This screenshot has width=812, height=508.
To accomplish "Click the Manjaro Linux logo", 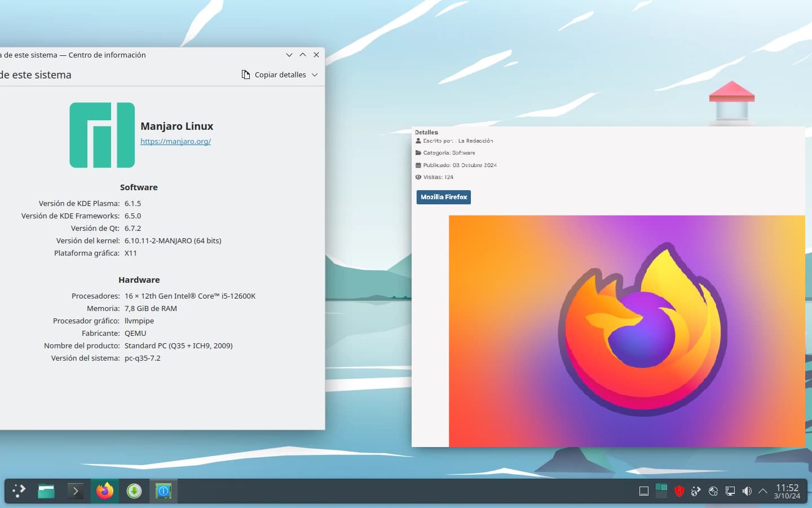I will coord(102,135).
